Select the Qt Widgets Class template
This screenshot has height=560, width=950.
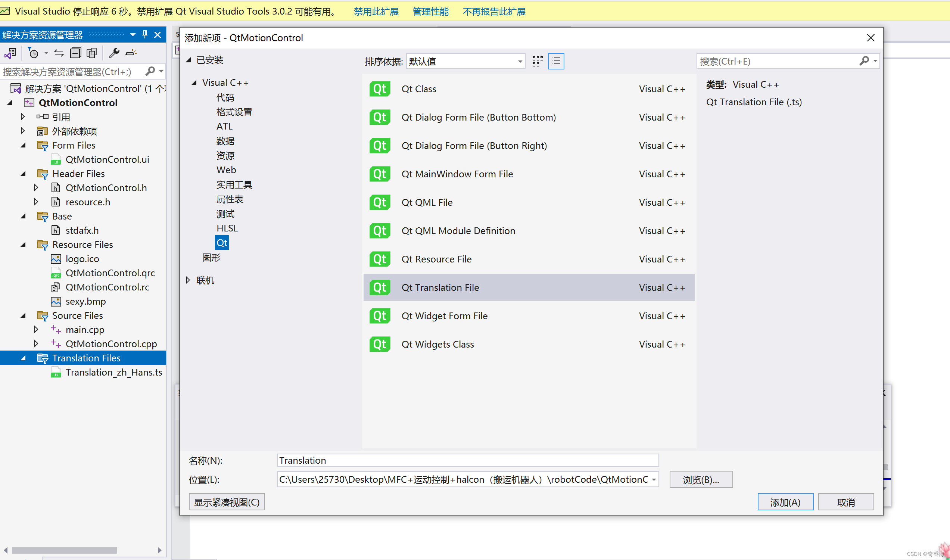click(529, 344)
